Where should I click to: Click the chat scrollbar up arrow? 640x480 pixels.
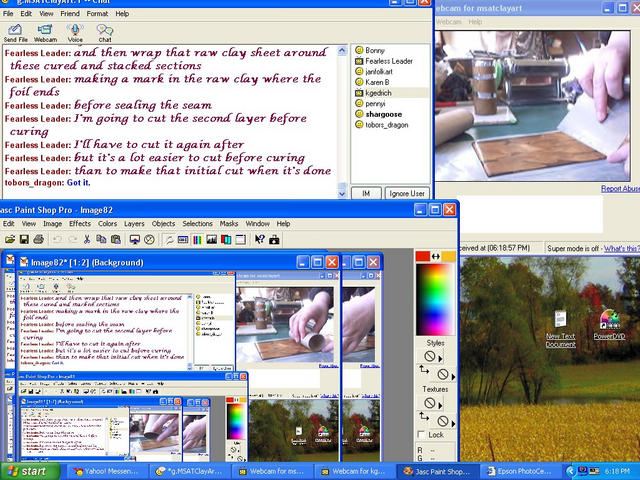click(342, 51)
